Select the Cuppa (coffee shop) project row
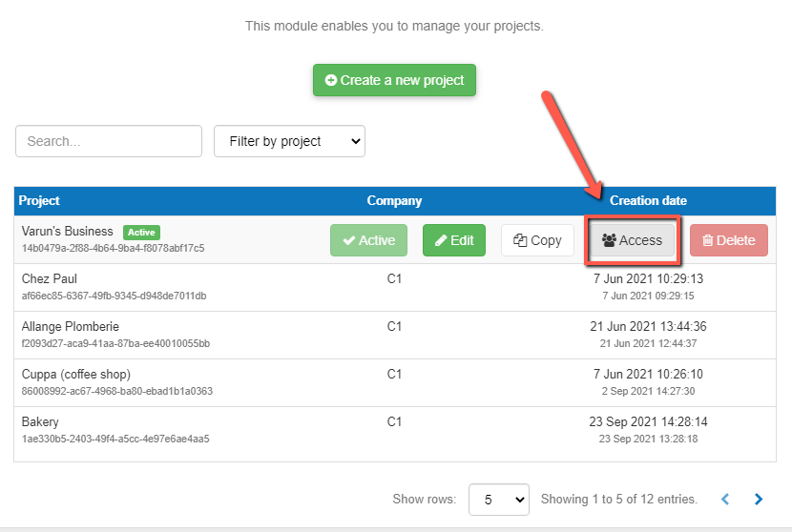This screenshot has width=792, height=532. (395, 382)
